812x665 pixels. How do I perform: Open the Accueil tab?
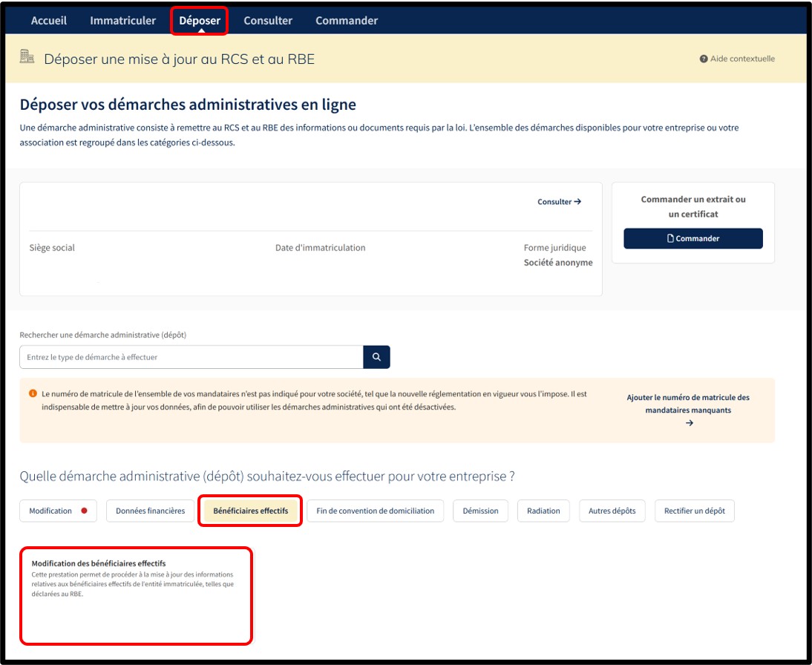tap(49, 21)
